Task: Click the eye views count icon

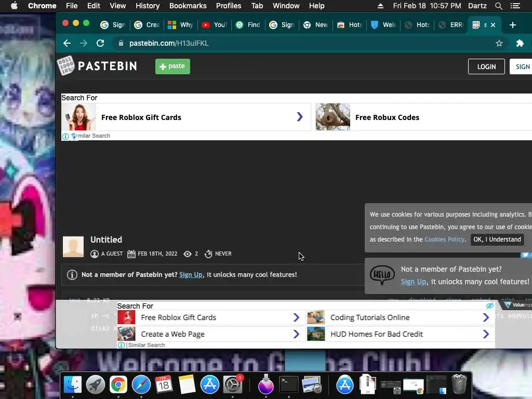Action: click(x=187, y=254)
